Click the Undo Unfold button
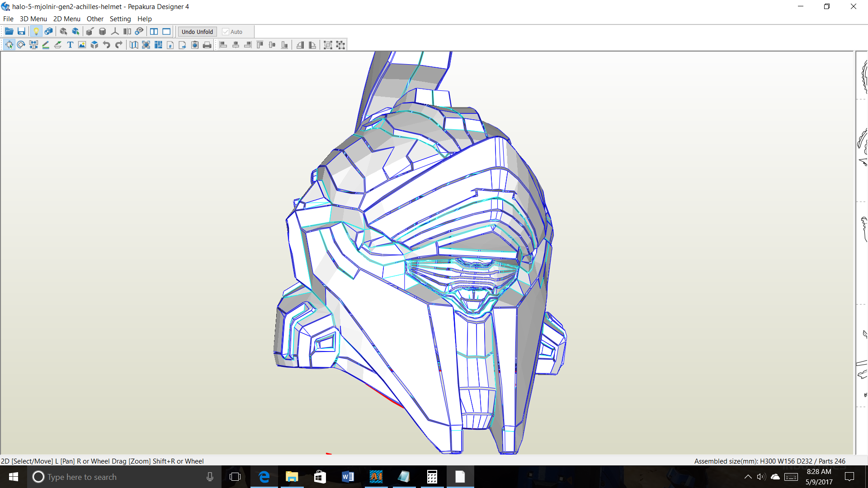This screenshot has width=868, height=488. tap(197, 32)
